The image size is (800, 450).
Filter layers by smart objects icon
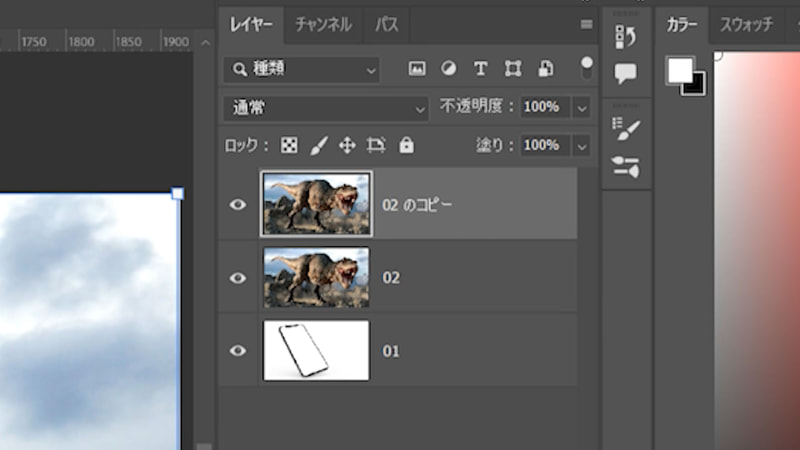[x=545, y=68]
